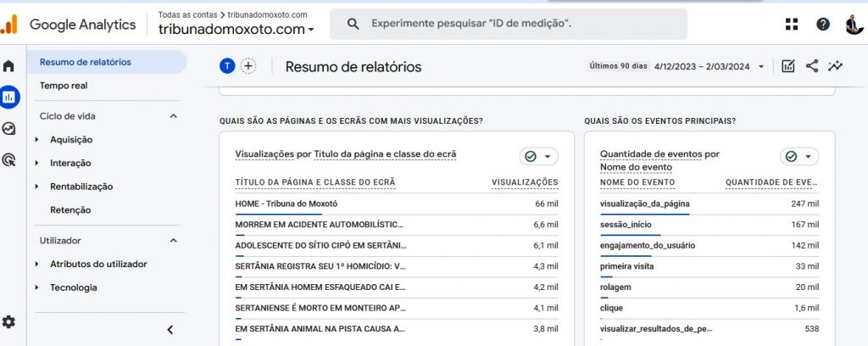This screenshot has width=868, height=346.
Task: Open the tribunadomoxoto.com property selector
Action: 236,30
